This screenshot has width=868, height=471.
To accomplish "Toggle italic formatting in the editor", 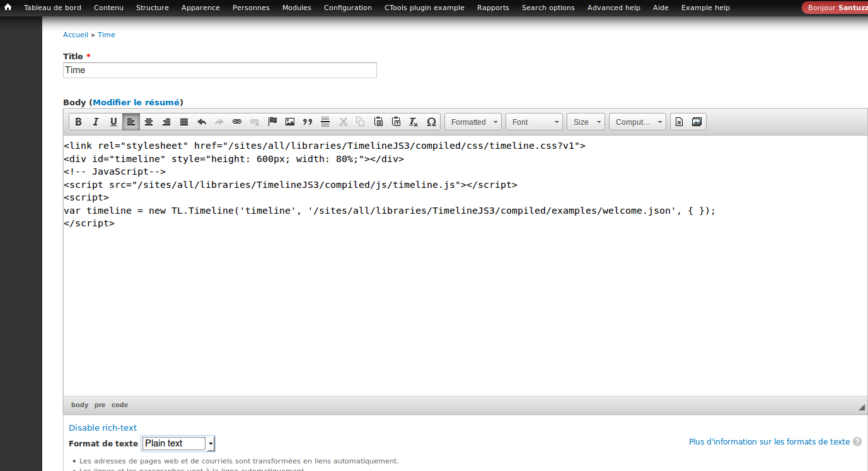I will pos(96,122).
